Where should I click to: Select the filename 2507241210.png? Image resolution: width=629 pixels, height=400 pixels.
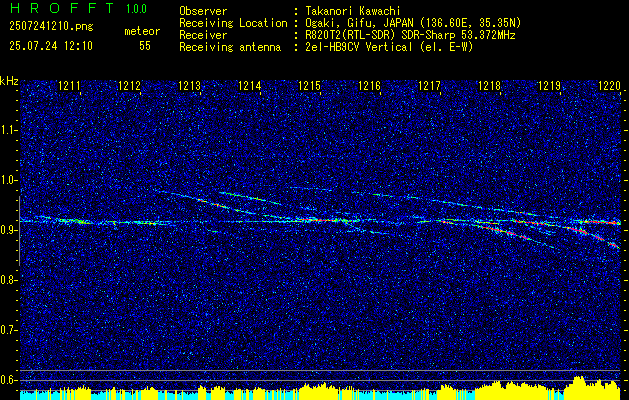(51, 26)
